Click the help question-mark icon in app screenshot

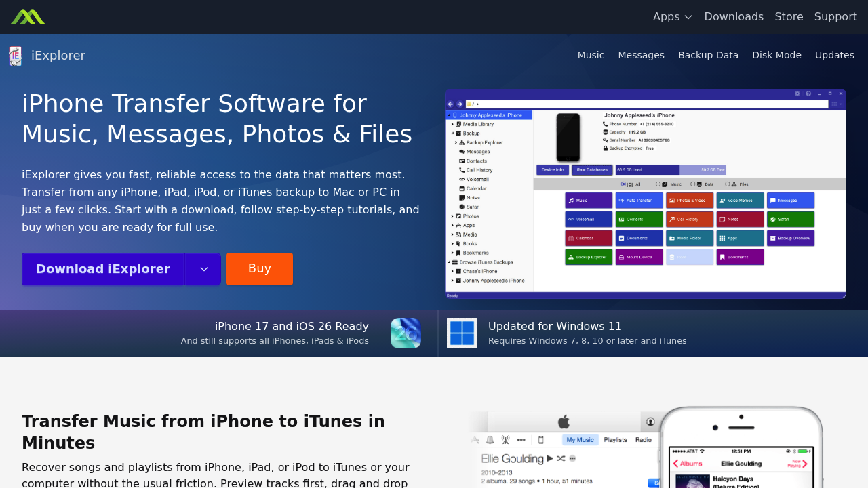[808, 94]
